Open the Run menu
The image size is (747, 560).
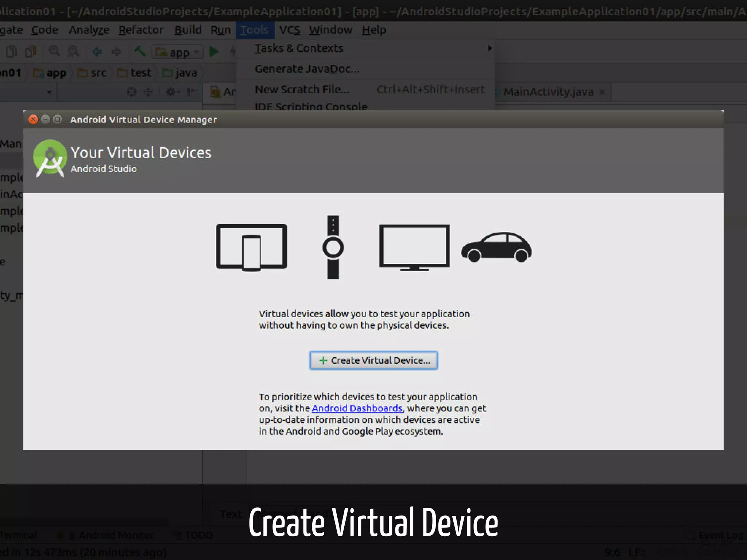(x=220, y=30)
